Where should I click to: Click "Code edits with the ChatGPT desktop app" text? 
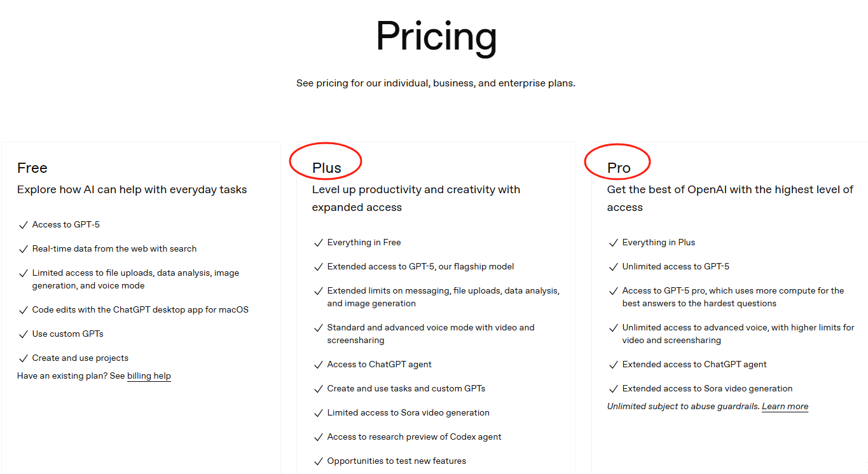[140, 310]
